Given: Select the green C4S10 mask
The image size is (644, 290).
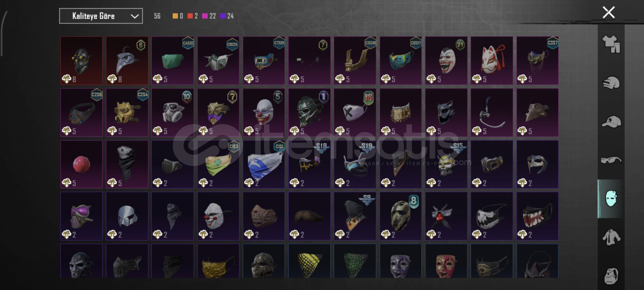Looking at the screenshot, I should pyautogui.click(x=172, y=61).
